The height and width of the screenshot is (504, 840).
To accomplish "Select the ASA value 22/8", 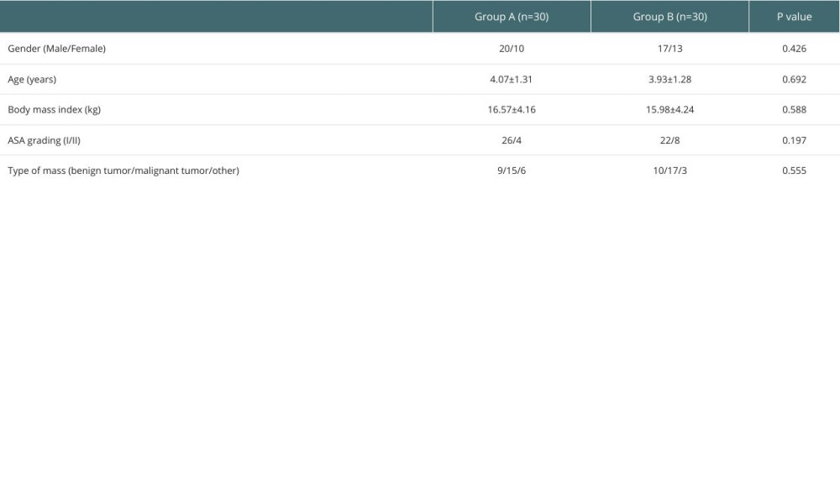I will pos(669,140).
